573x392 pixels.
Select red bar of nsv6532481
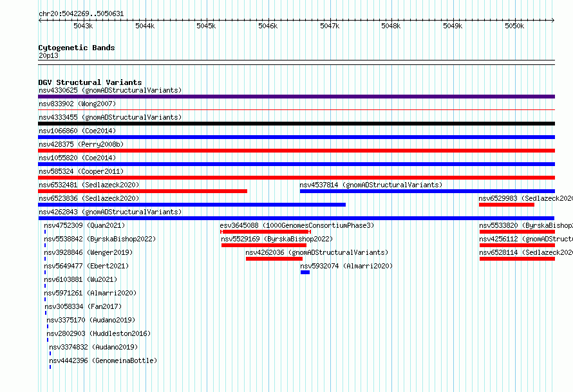pos(142,191)
